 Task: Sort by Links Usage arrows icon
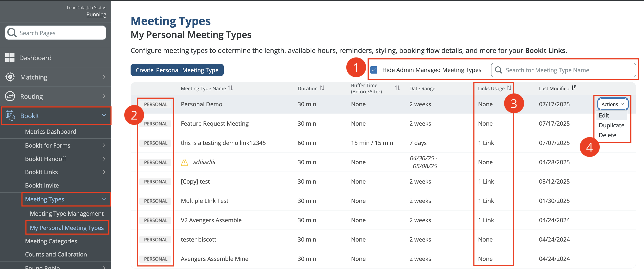[509, 88]
